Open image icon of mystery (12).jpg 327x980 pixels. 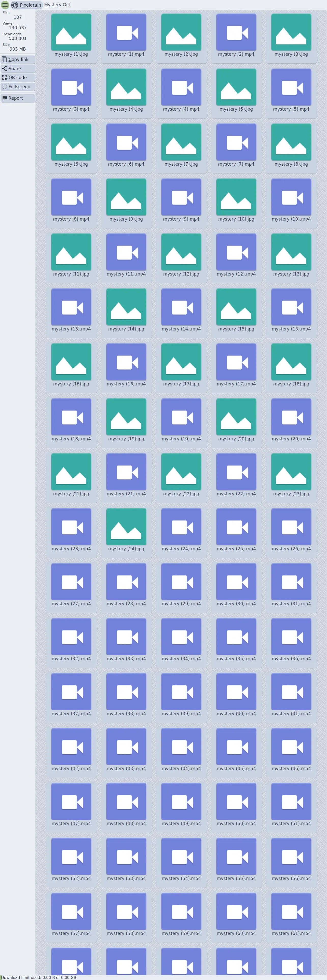pos(181,252)
